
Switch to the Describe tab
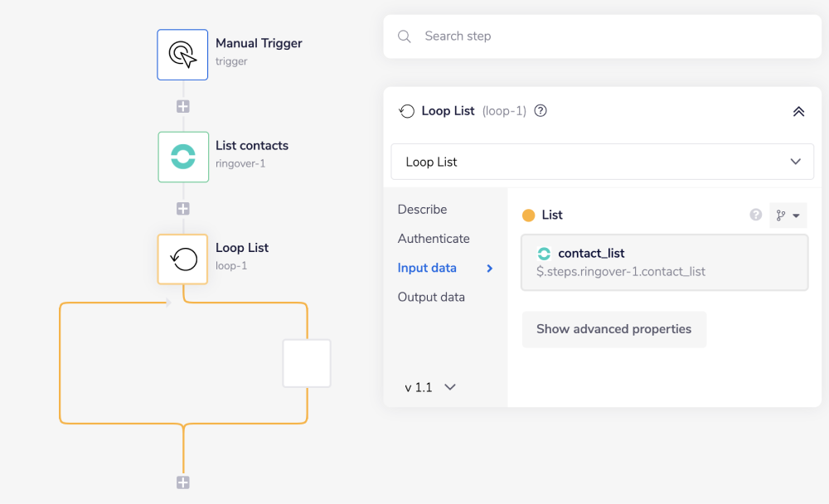[422, 210]
